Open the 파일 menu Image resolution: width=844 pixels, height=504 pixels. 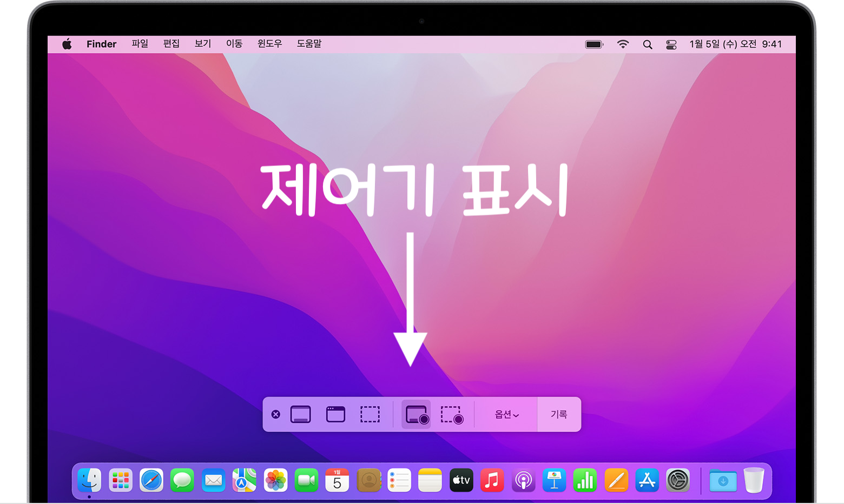pos(140,44)
